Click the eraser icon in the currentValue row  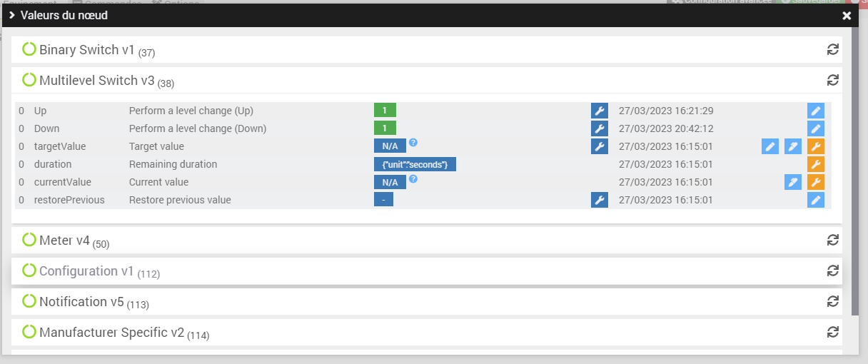pyautogui.click(x=792, y=182)
